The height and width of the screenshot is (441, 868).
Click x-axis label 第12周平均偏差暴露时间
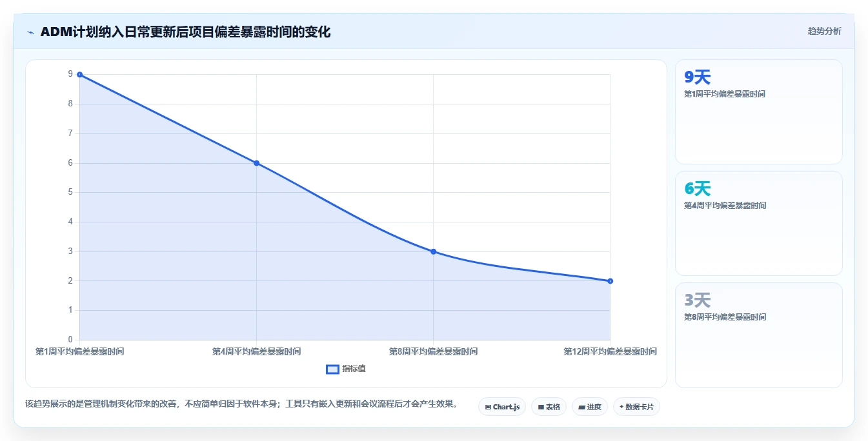[610, 351]
